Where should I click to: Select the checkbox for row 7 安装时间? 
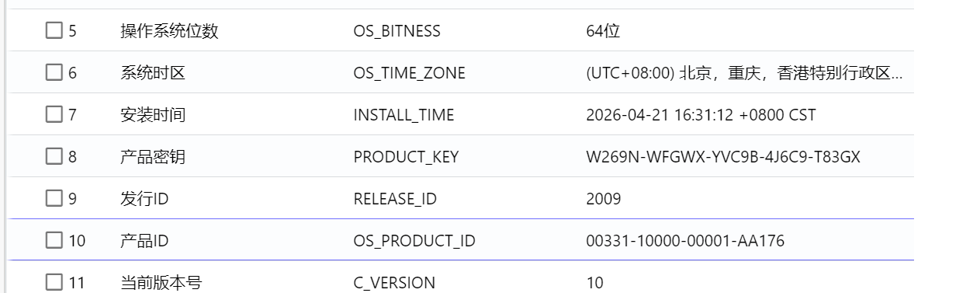(54, 115)
